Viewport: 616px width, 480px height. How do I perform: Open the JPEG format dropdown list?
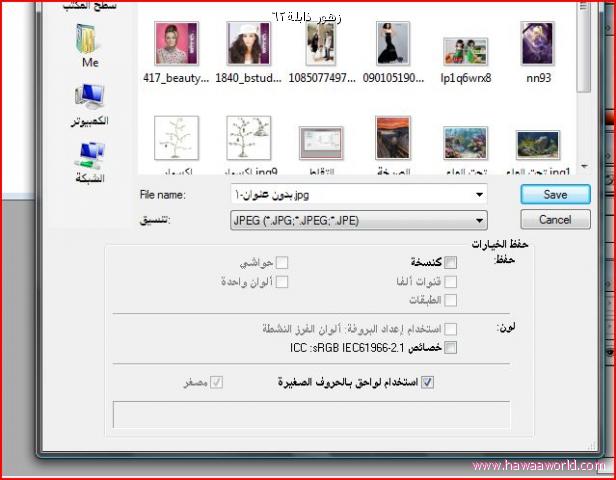click(480, 220)
